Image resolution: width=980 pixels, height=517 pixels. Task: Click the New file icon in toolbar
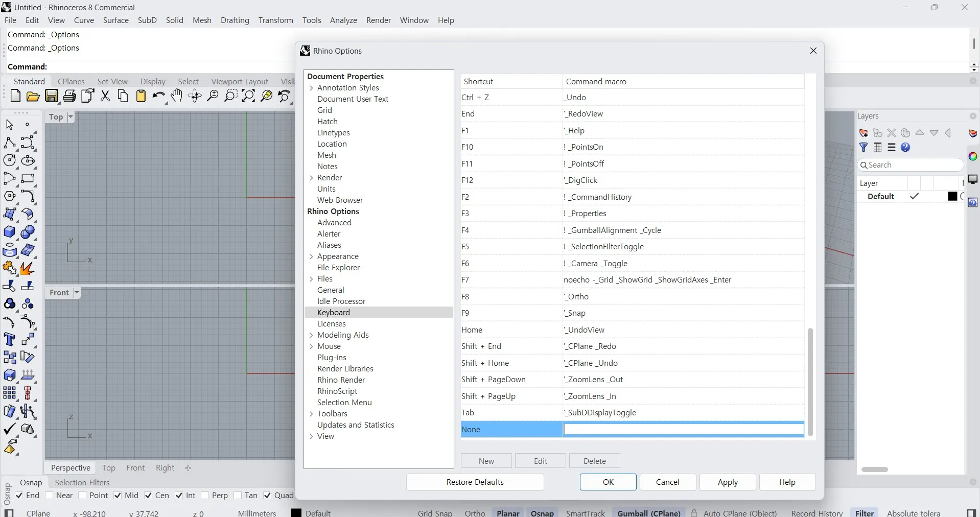[15, 96]
